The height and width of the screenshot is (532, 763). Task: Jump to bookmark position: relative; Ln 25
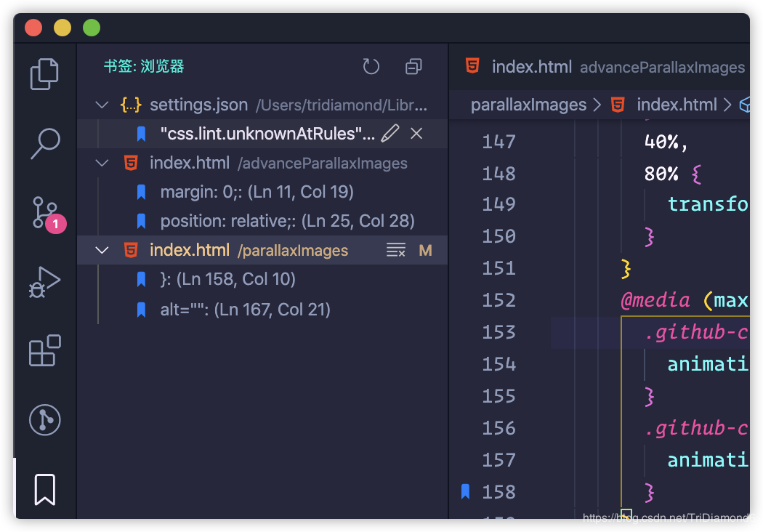pos(262,221)
